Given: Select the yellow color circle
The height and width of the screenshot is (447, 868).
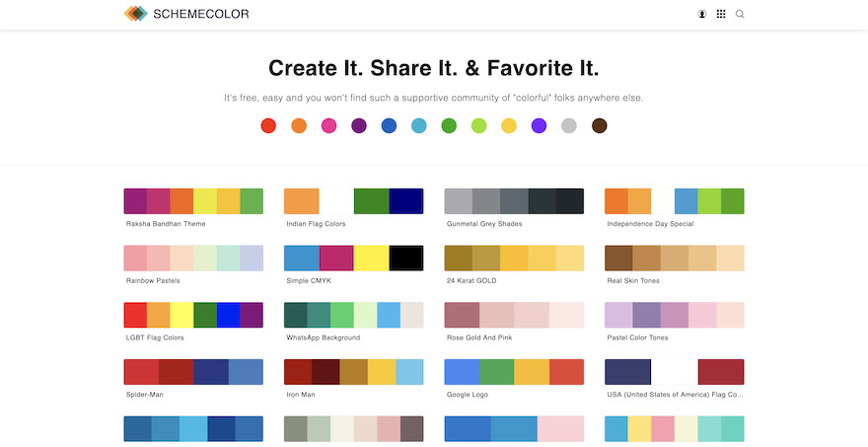Looking at the screenshot, I should click(x=509, y=125).
